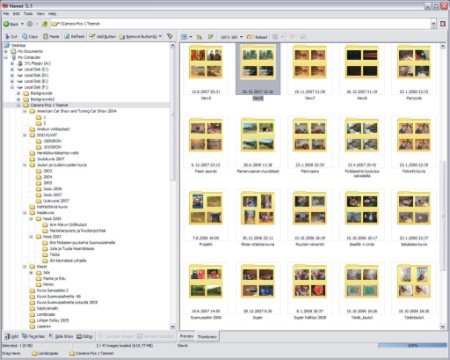Click the Cut toolbar button
The image size is (450, 360).
pyautogui.click(x=11, y=36)
